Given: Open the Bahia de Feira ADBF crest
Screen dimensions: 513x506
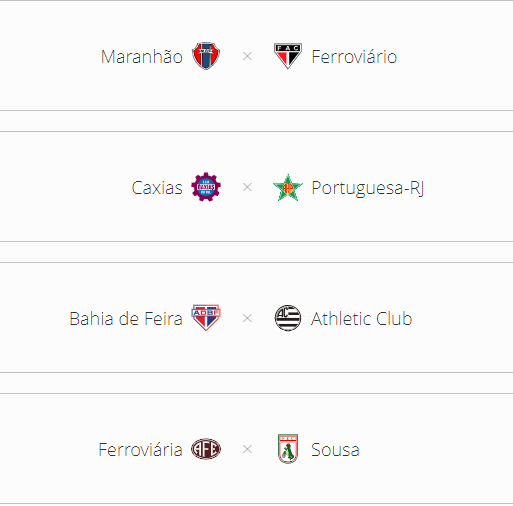Looking at the screenshot, I should coord(206,317).
